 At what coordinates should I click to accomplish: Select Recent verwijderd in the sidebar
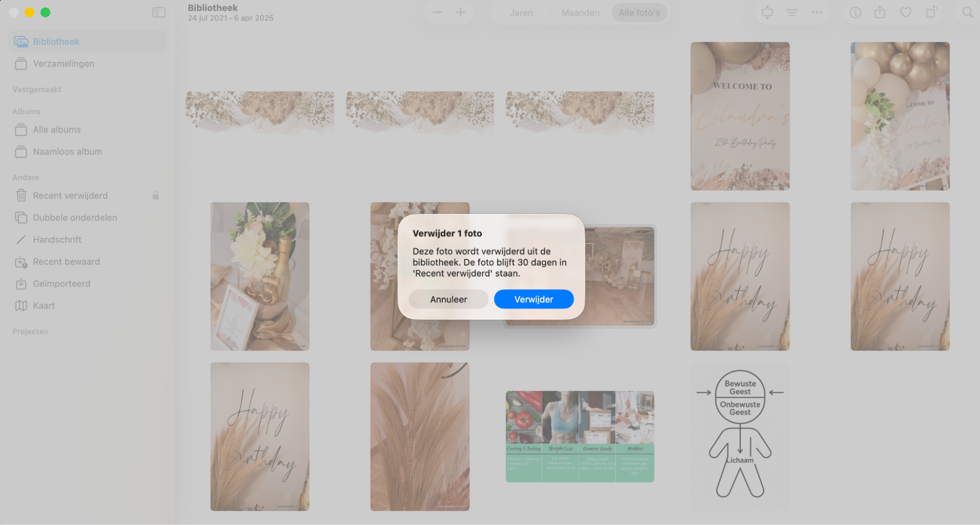(x=70, y=195)
